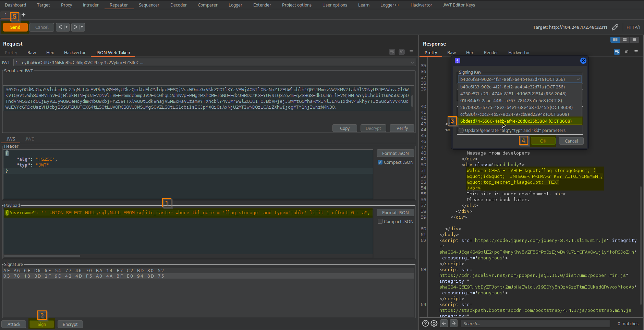
Task: Open the Intruder tab
Action: point(90,5)
